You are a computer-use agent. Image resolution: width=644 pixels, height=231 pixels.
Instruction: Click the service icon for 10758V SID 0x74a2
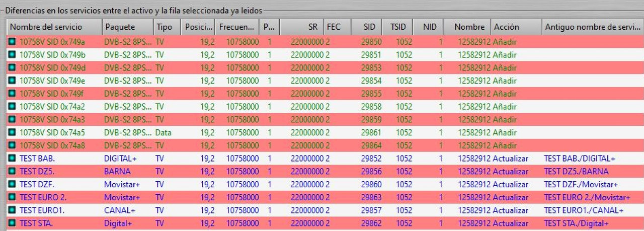click(12, 107)
